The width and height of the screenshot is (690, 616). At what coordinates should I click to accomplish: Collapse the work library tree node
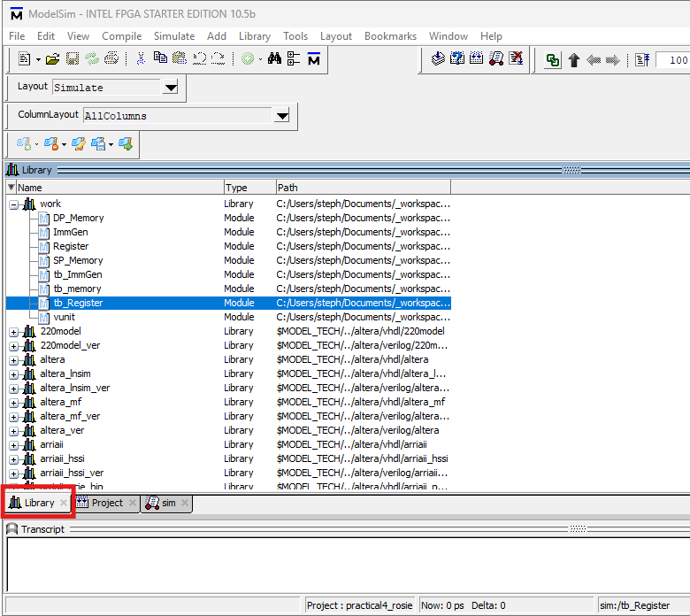tap(13, 204)
